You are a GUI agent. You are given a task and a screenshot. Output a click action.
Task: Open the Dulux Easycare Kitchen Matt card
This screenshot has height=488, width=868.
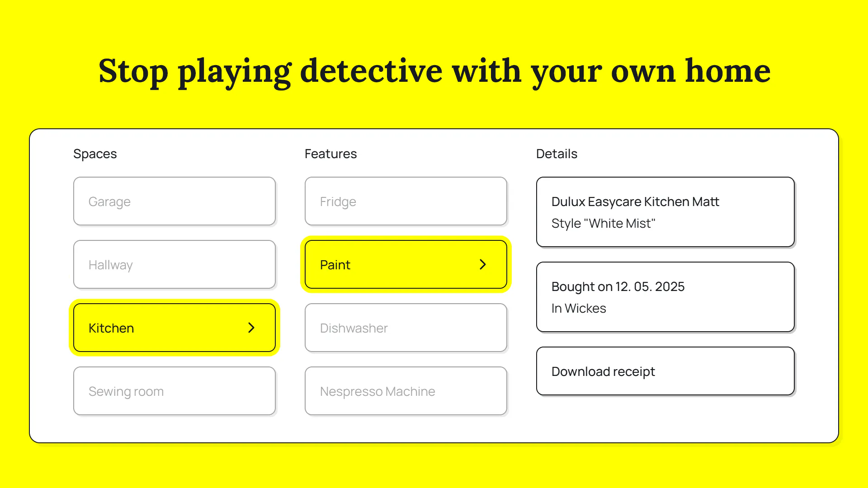tap(665, 212)
